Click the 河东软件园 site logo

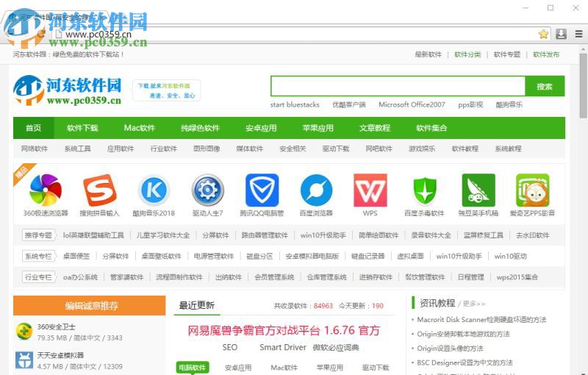click(x=68, y=90)
